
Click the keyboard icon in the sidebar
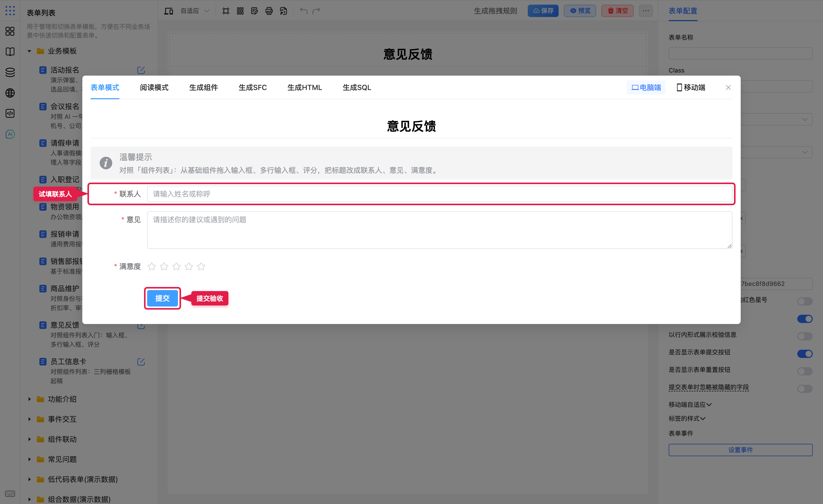10,493
